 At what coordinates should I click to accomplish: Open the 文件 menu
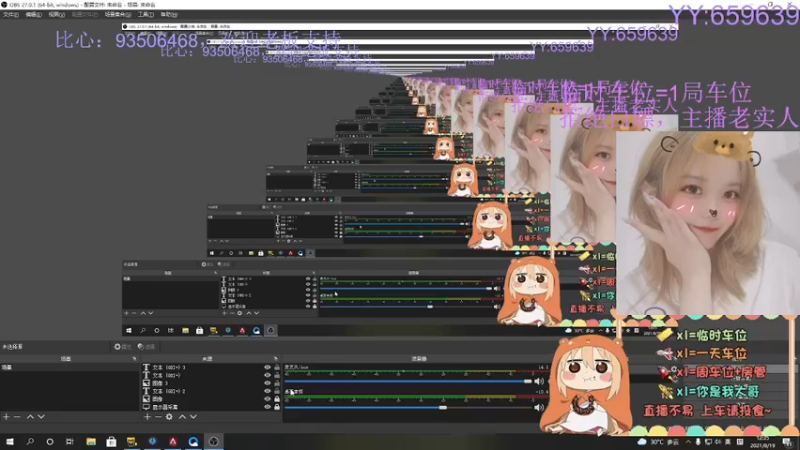11,15
